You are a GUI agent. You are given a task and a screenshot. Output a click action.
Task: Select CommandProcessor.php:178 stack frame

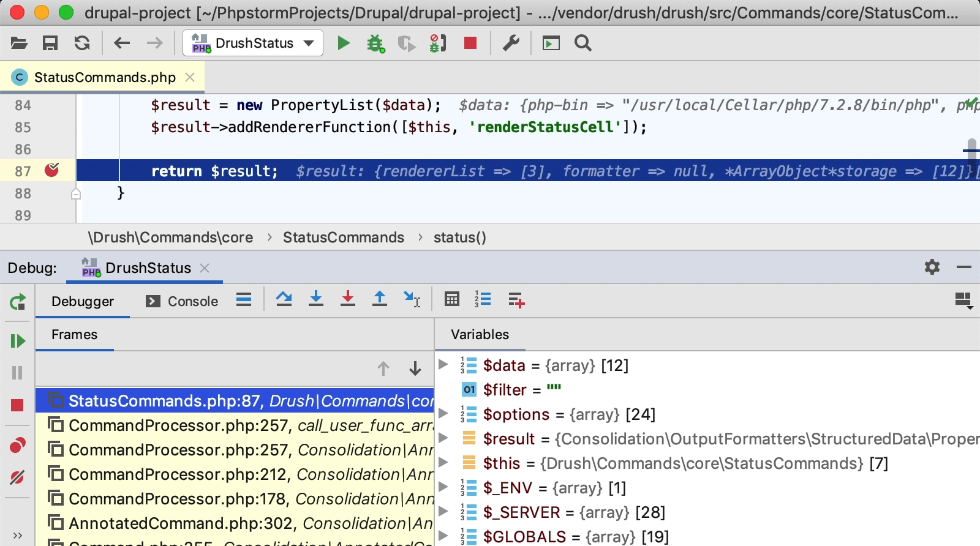235,499
